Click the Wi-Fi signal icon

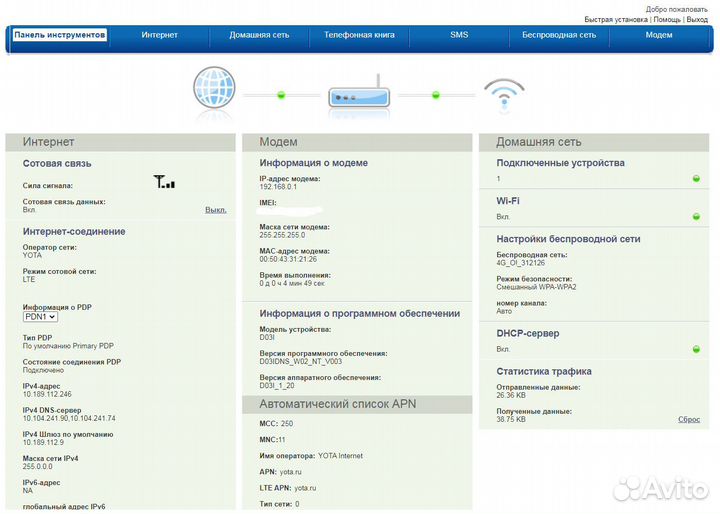(504, 93)
